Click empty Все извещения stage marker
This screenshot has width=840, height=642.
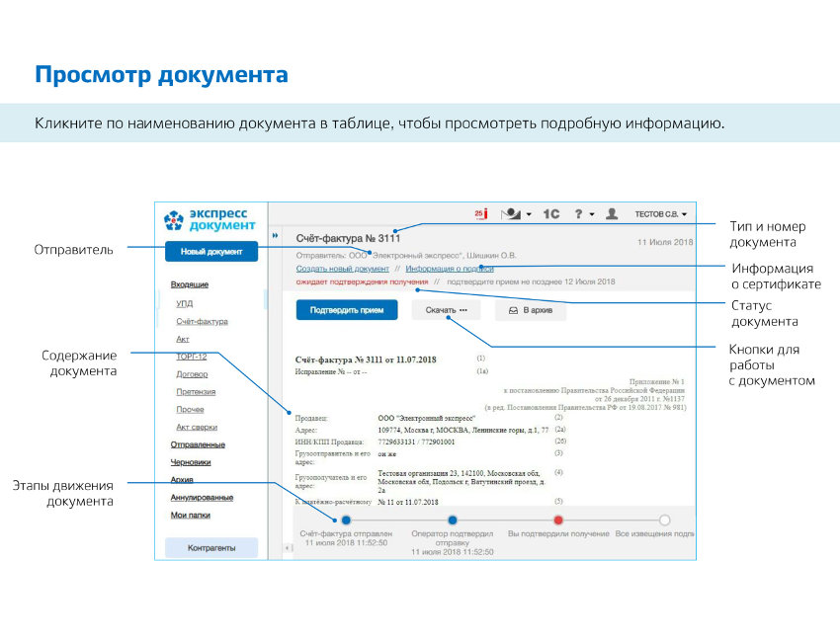(664, 520)
